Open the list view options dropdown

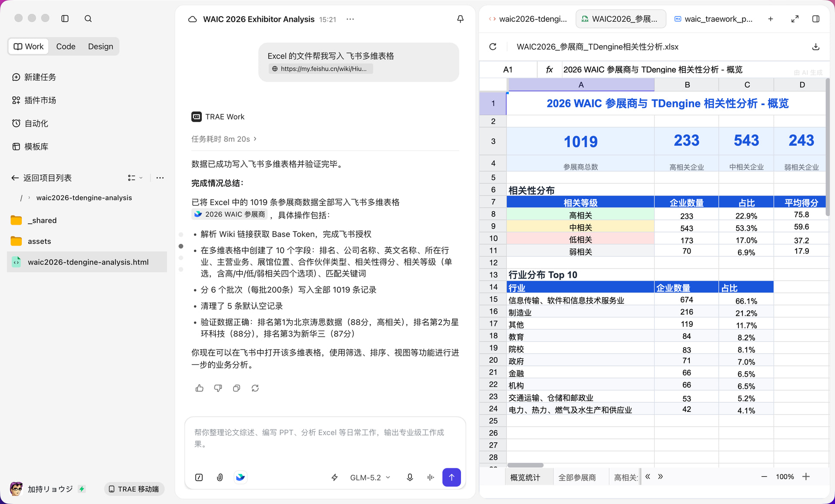135,178
